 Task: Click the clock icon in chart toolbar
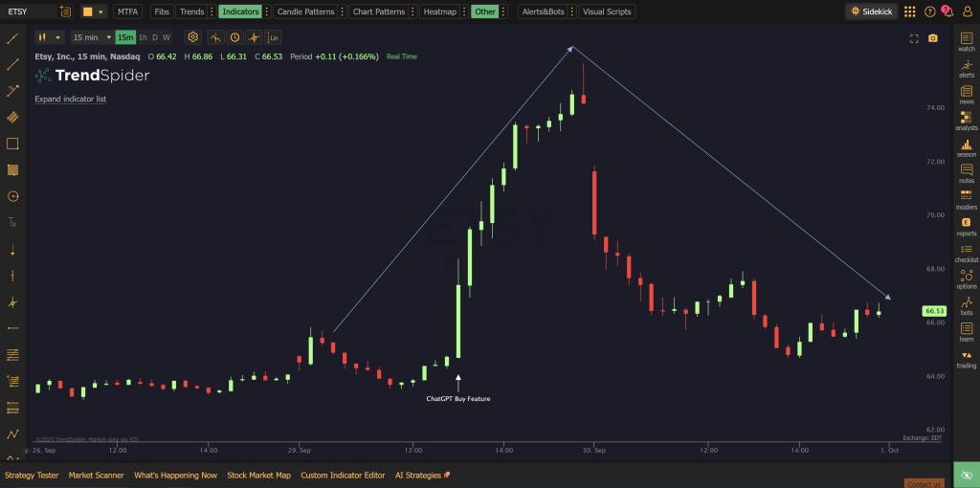pos(235,37)
